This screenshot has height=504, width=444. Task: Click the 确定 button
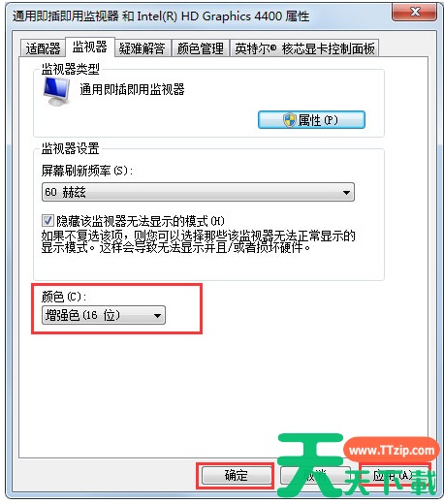click(236, 476)
